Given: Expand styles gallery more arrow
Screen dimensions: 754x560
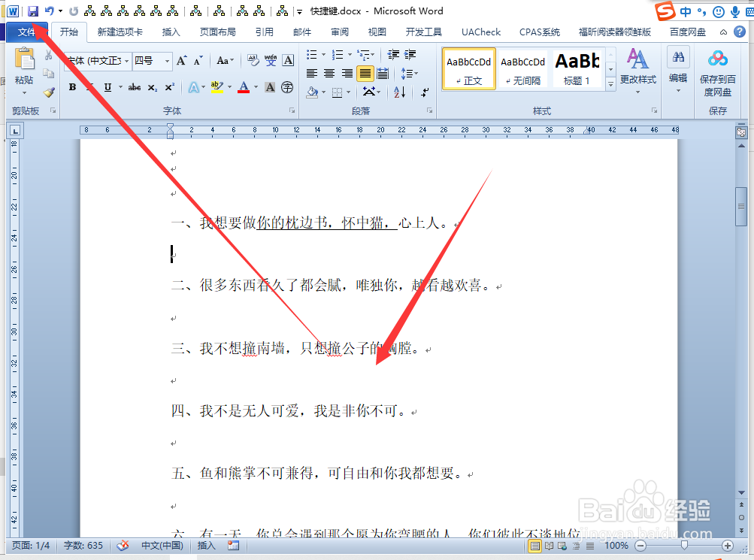Looking at the screenshot, I should (610, 85).
